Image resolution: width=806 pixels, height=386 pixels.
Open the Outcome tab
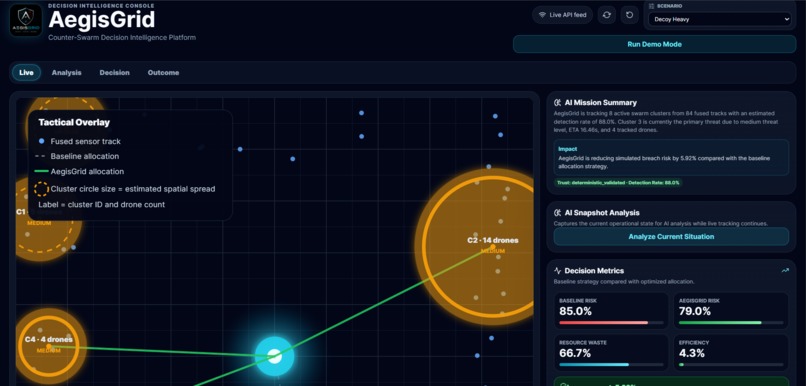click(163, 72)
